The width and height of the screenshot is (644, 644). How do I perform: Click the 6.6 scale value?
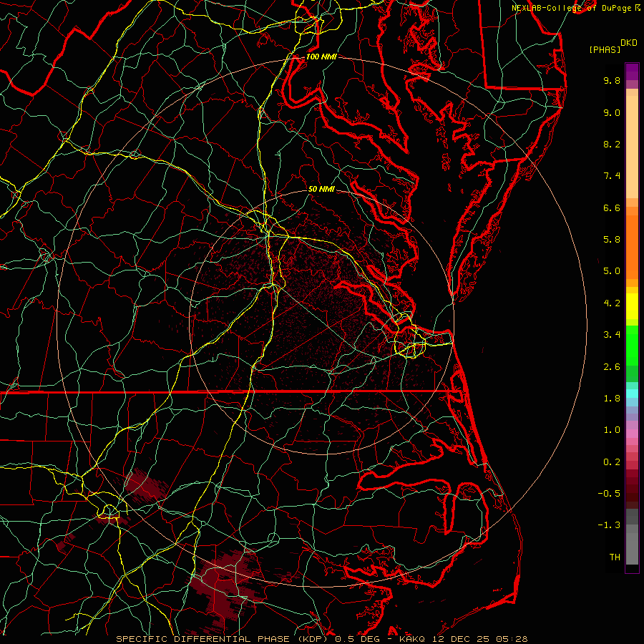tap(612, 208)
